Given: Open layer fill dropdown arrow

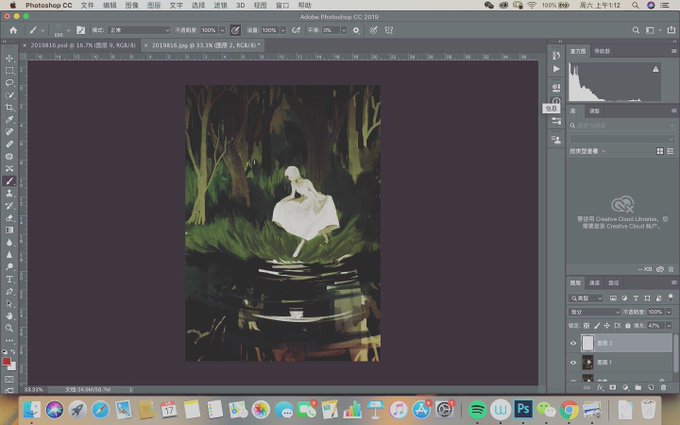Looking at the screenshot, I should click(x=669, y=325).
